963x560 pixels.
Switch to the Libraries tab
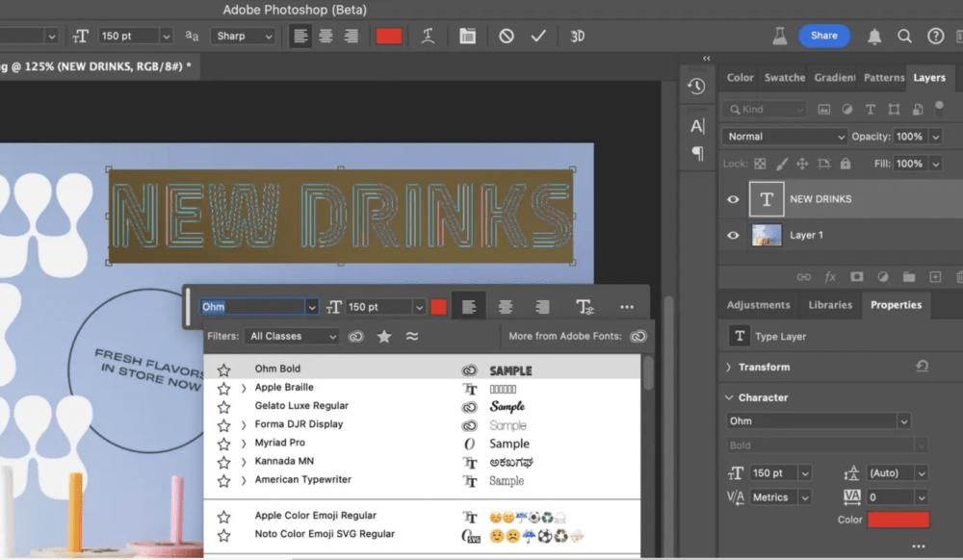830,305
